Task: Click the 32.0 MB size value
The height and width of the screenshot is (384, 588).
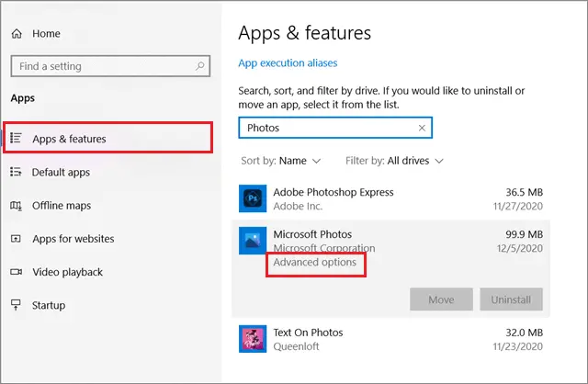Action: coord(525,333)
